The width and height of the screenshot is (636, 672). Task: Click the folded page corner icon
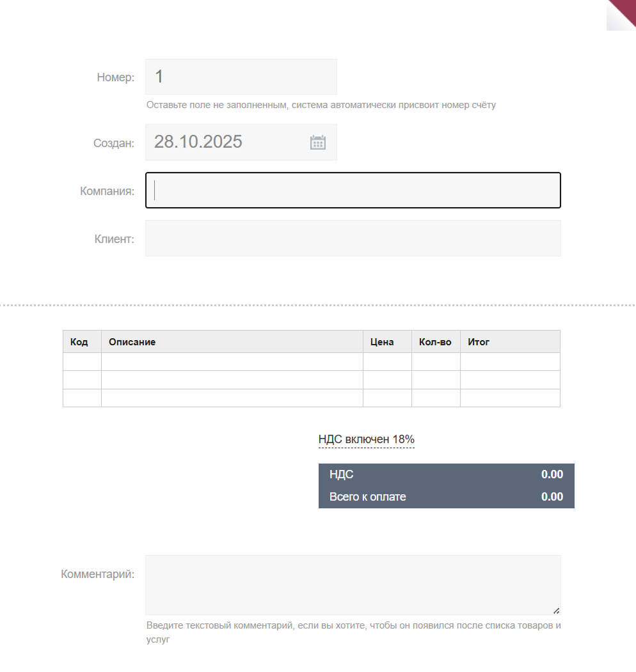point(622,14)
